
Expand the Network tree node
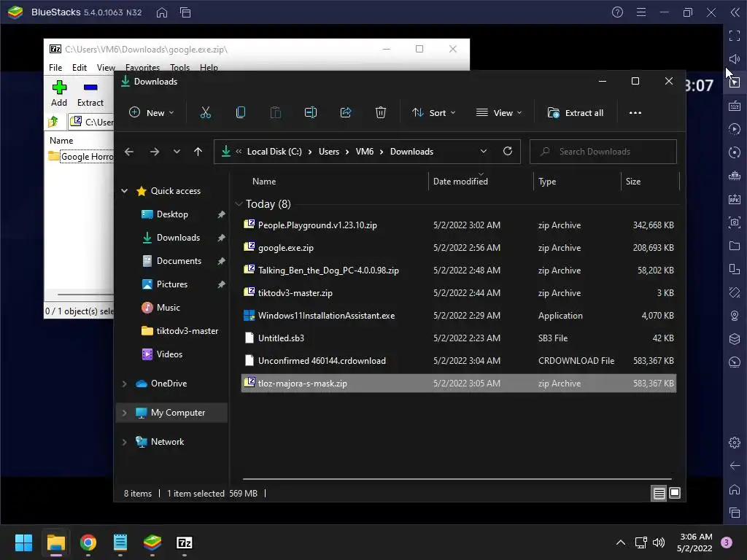pos(124,442)
